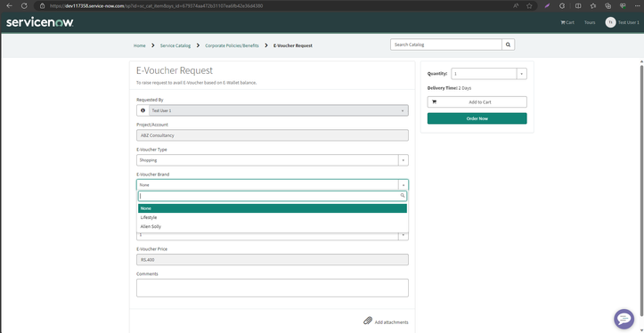Click the browser back arrow
The height and width of the screenshot is (333, 644).
pos(10,5)
